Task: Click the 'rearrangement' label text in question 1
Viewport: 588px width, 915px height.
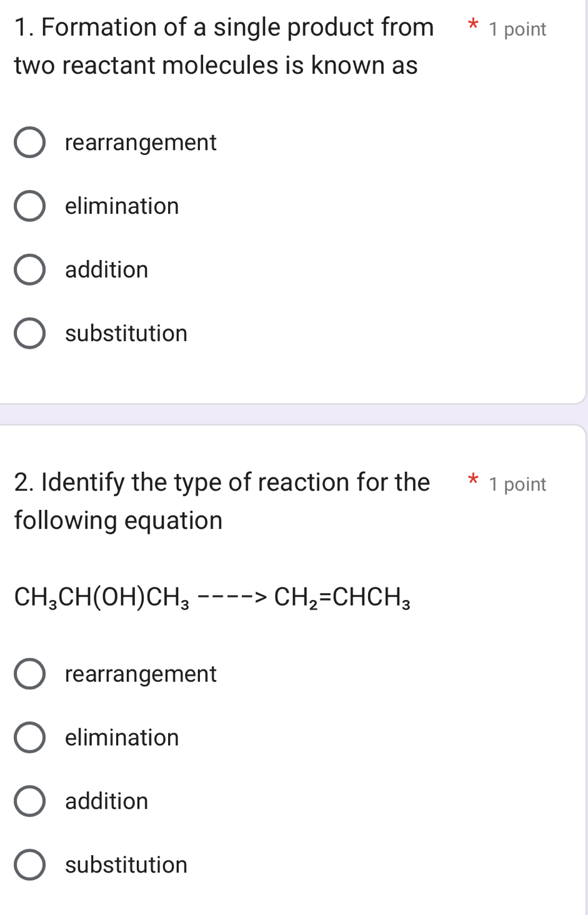Action: (141, 143)
